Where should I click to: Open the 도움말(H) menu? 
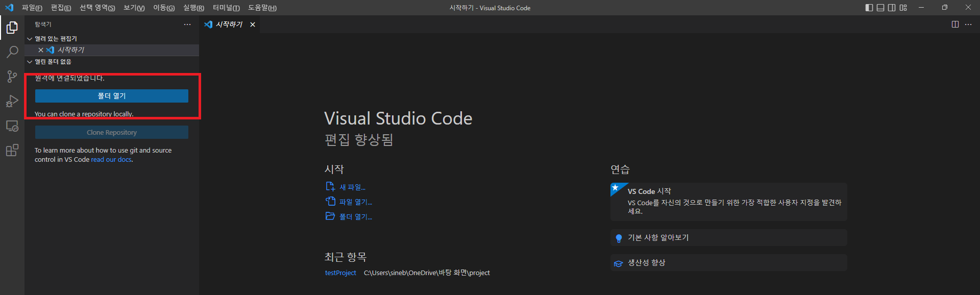(262, 8)
